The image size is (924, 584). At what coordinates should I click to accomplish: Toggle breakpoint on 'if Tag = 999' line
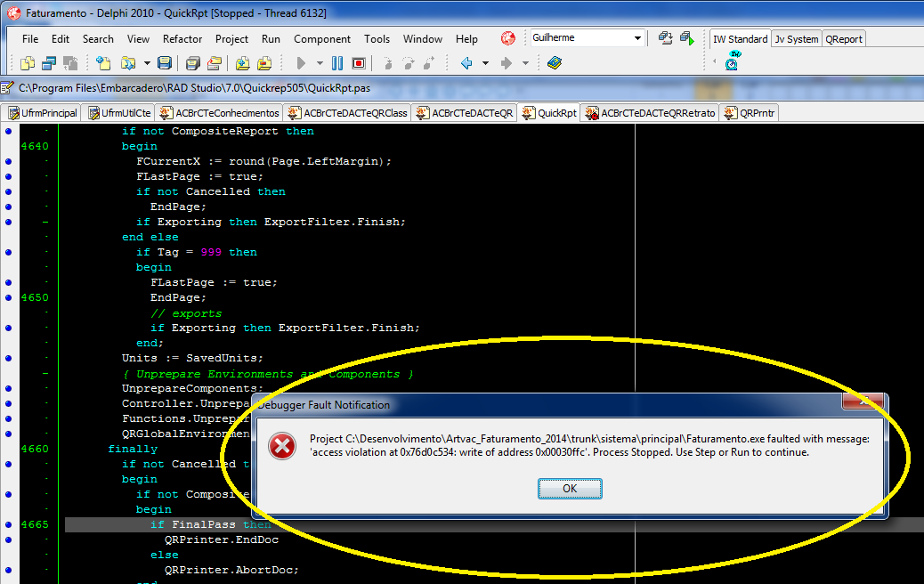(8, 252)
